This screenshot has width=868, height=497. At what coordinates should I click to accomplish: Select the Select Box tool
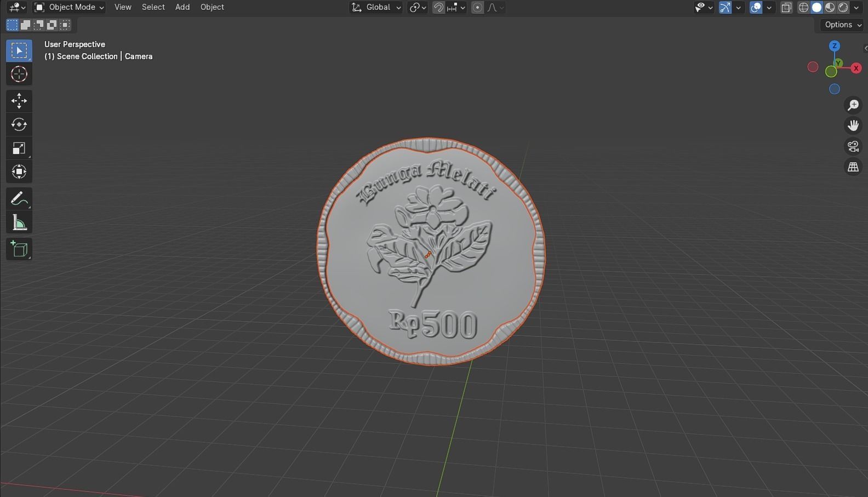tap(19, 50)
